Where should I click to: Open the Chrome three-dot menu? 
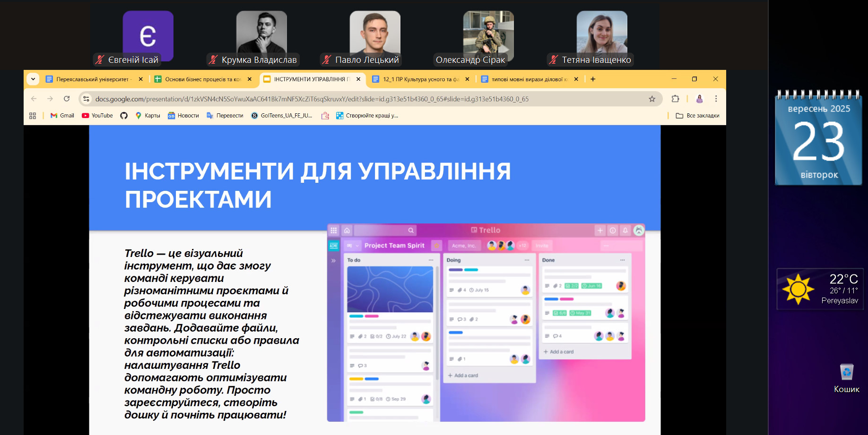point(716,99)
